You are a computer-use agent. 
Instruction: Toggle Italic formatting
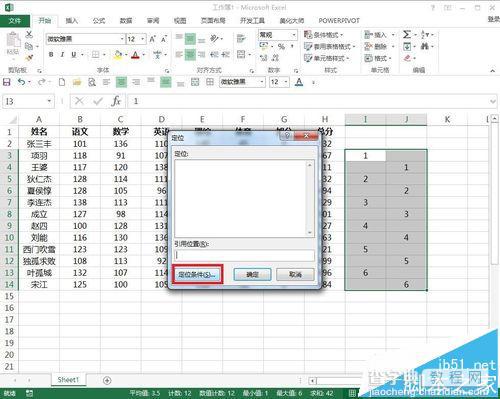(62, 54)
